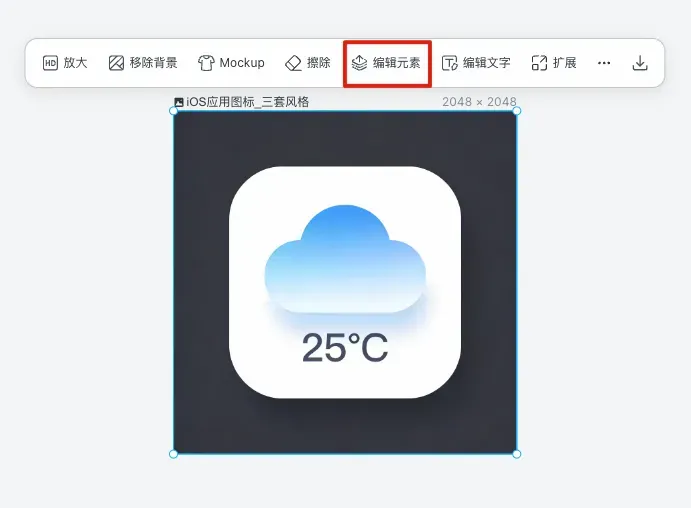Open the three-dots more menu
The width and height of the screenshot is (691, 508).
tap(604, 63)
